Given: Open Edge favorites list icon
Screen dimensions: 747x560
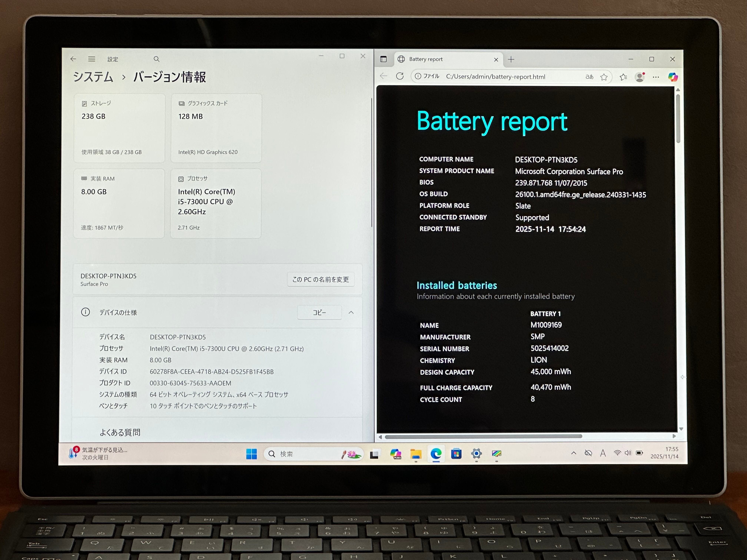Looking at the screenshot, I should pyautogui.click(x=623, y=77).
